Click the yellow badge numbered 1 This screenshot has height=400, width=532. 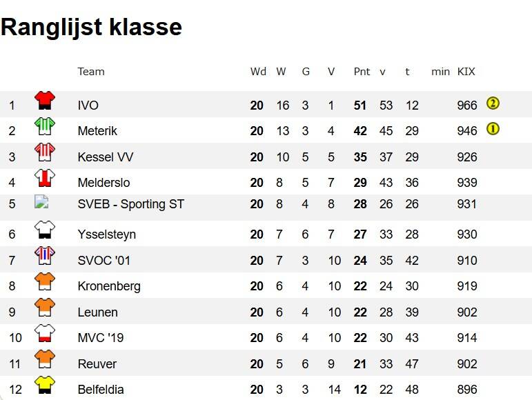click(493, 128)
